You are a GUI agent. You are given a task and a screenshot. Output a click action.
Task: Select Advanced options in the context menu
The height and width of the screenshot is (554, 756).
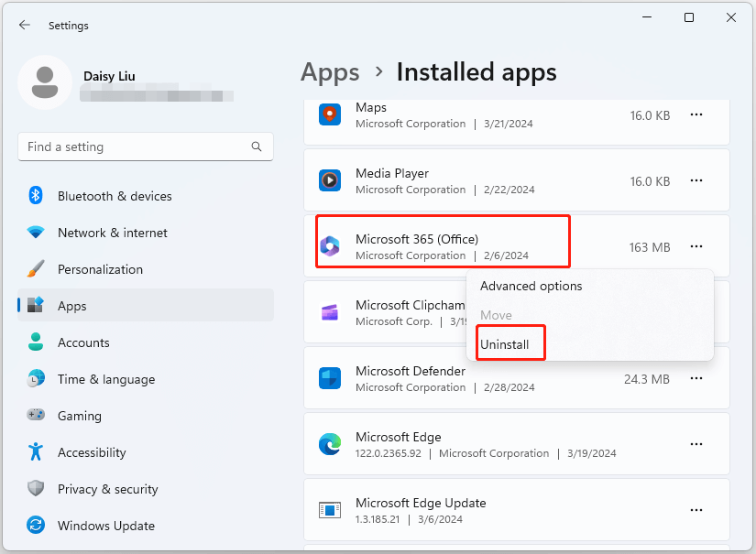pos(531,286)
